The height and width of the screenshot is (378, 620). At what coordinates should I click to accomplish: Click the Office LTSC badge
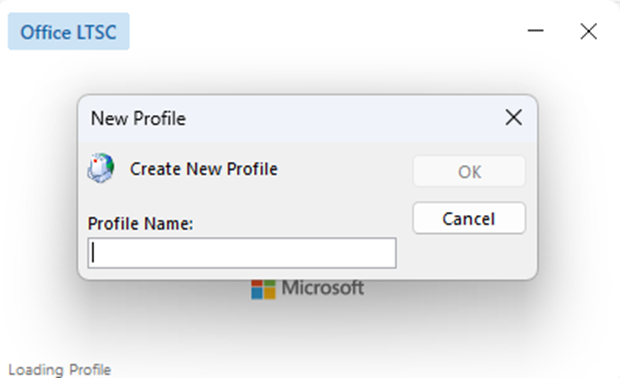coord(68,31)
